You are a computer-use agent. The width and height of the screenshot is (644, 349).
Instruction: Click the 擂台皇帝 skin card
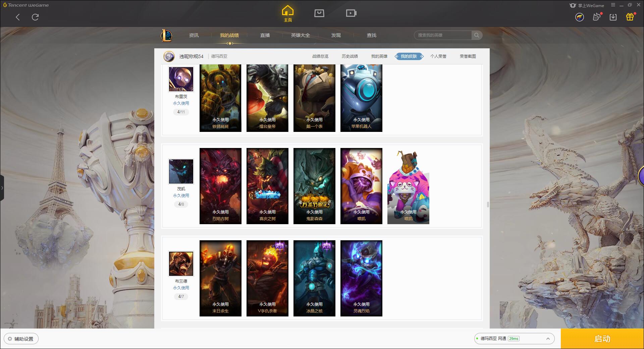[267, 98]
